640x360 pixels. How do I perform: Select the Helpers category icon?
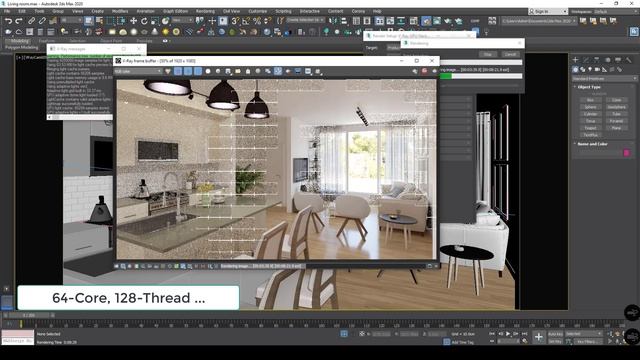tap(604, 70)
